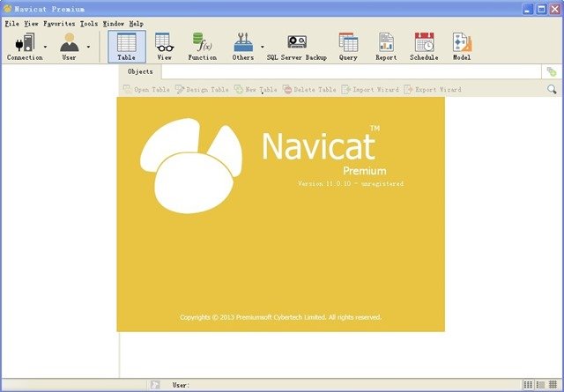
Task: Open SQL Server Backup
Action: click(x=297, y=47)
